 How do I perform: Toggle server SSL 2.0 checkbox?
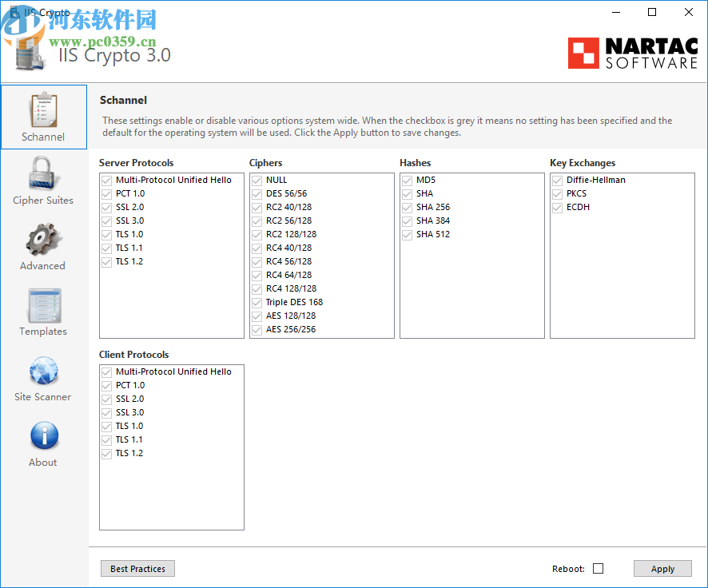(106, 208)
